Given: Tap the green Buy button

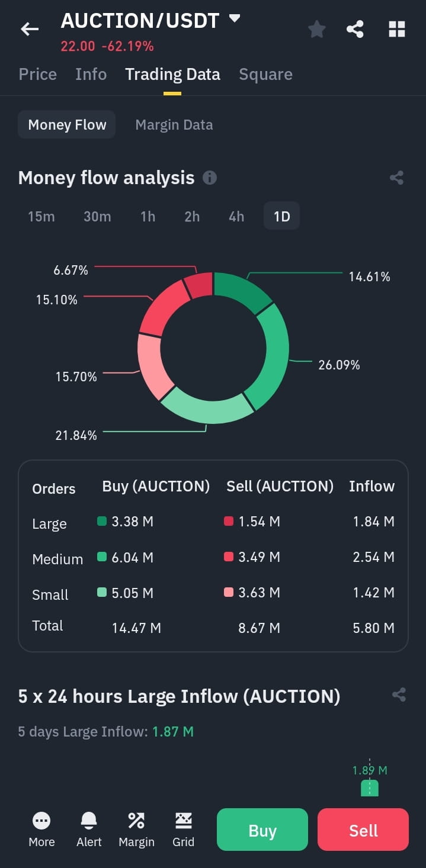Looking at the screenshot, I should [262, 830].
